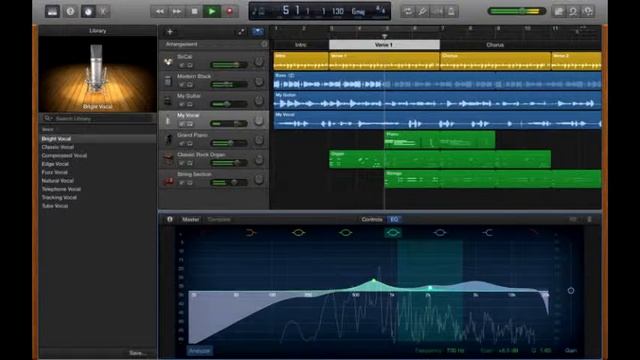Select the Grand Piano track icon

(x=168, y=140)
